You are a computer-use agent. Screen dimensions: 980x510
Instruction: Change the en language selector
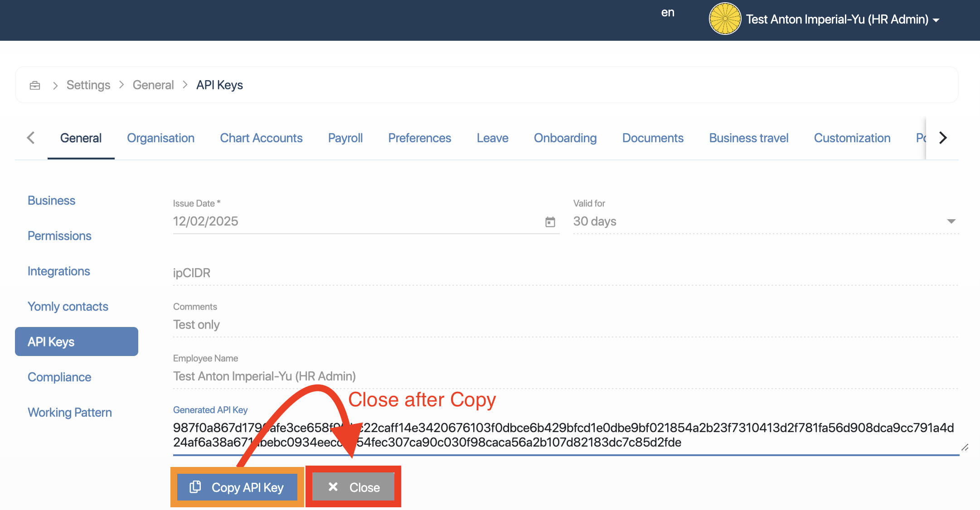coord(667,13)
